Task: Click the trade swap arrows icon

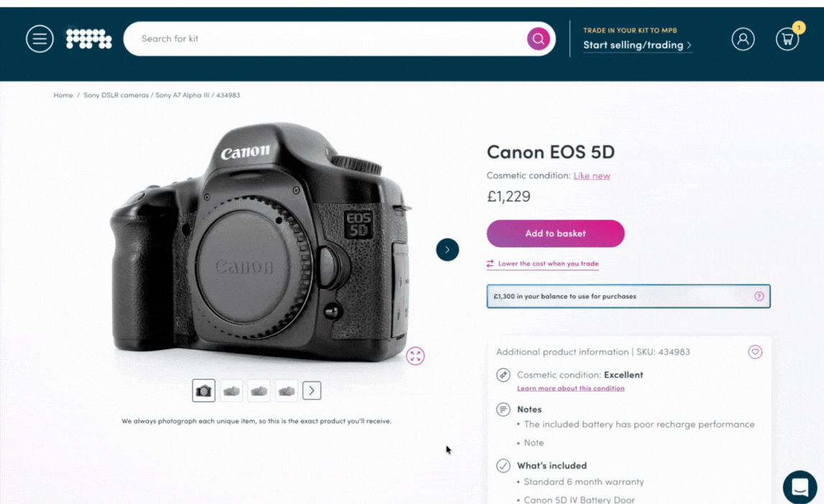Action: 490,264
